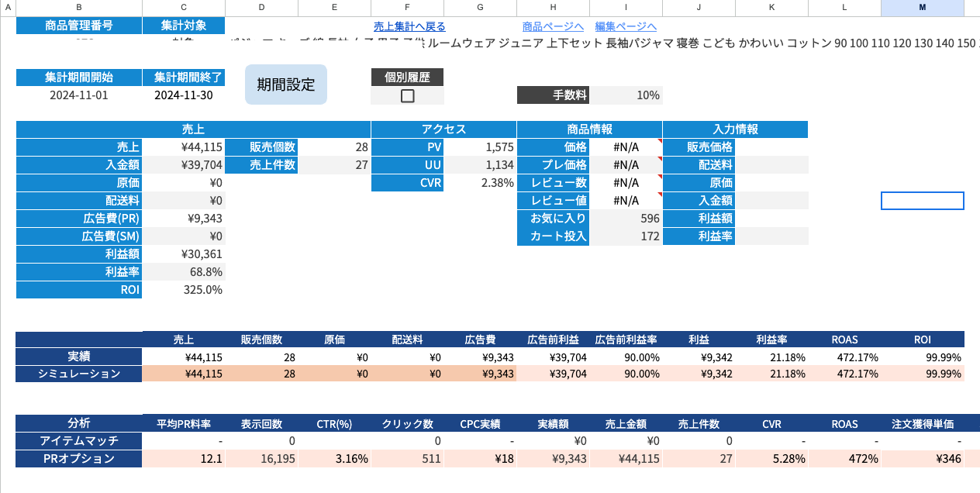Select column H header

553,7
